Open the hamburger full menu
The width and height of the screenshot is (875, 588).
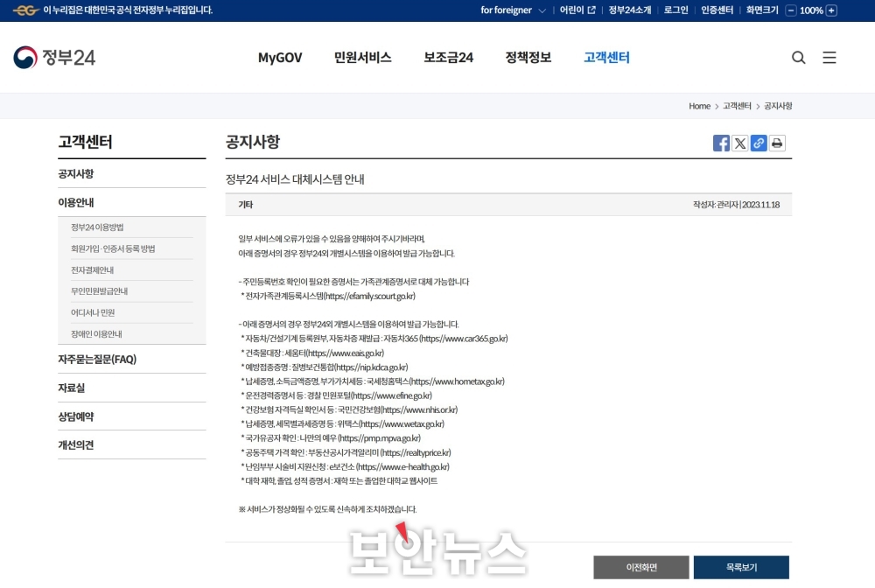click(x=829, y=58)
